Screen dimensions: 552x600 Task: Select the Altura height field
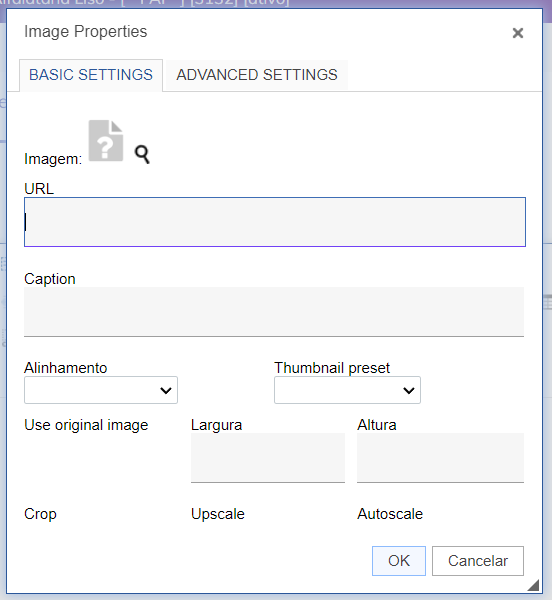tap(440, 458)
